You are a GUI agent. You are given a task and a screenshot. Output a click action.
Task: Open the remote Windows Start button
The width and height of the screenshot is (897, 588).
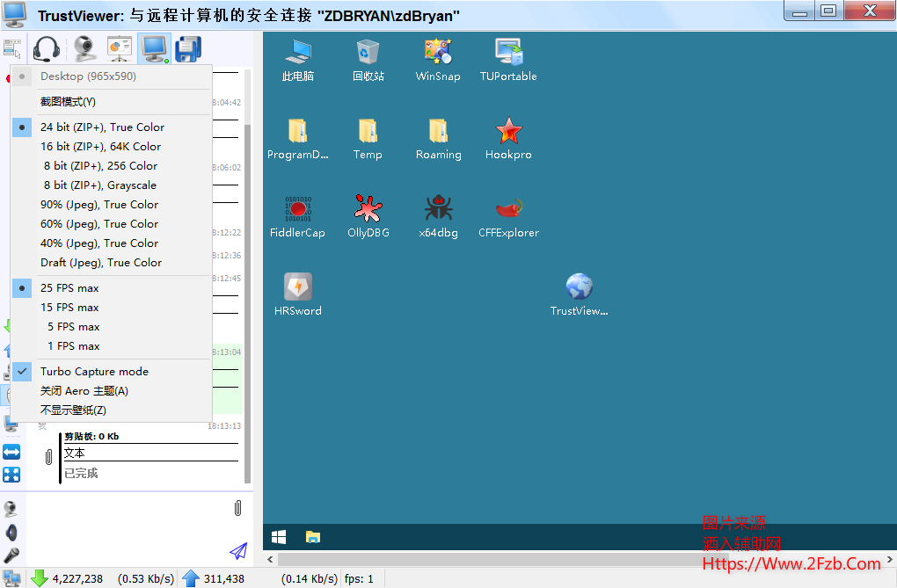[x=279, y=537]
